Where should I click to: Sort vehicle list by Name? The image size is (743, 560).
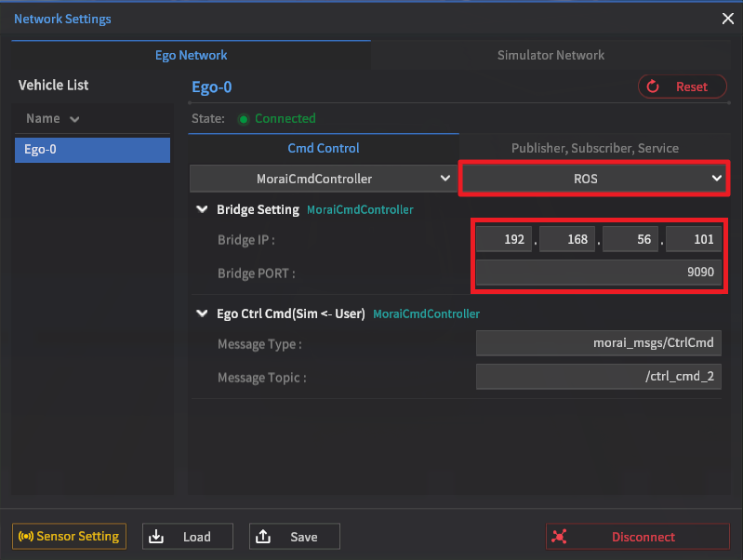[53, 119]
